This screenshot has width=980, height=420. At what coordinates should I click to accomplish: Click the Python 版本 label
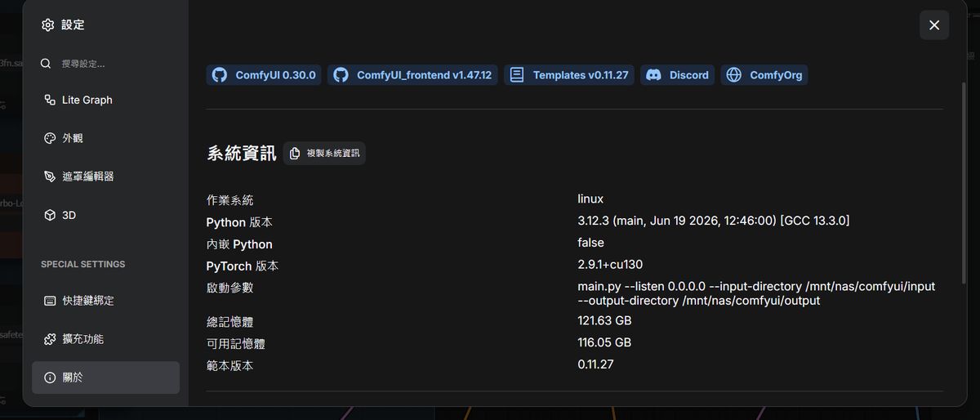239,222
